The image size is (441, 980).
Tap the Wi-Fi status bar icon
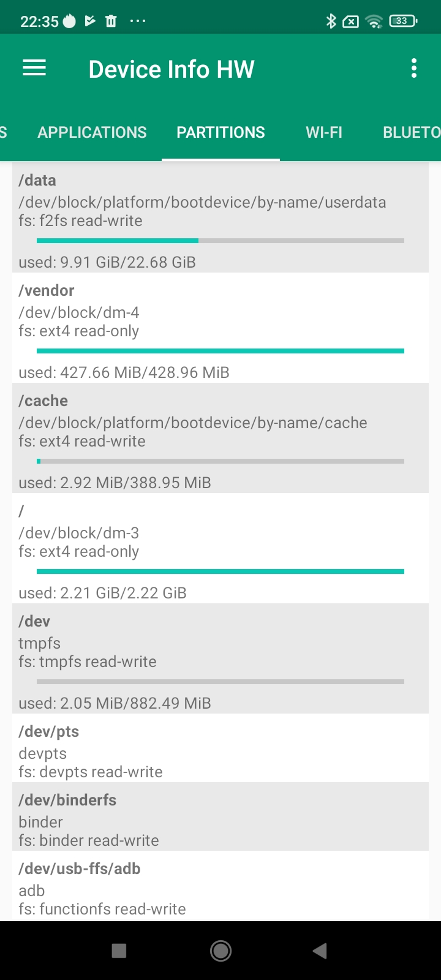[373, 21]
